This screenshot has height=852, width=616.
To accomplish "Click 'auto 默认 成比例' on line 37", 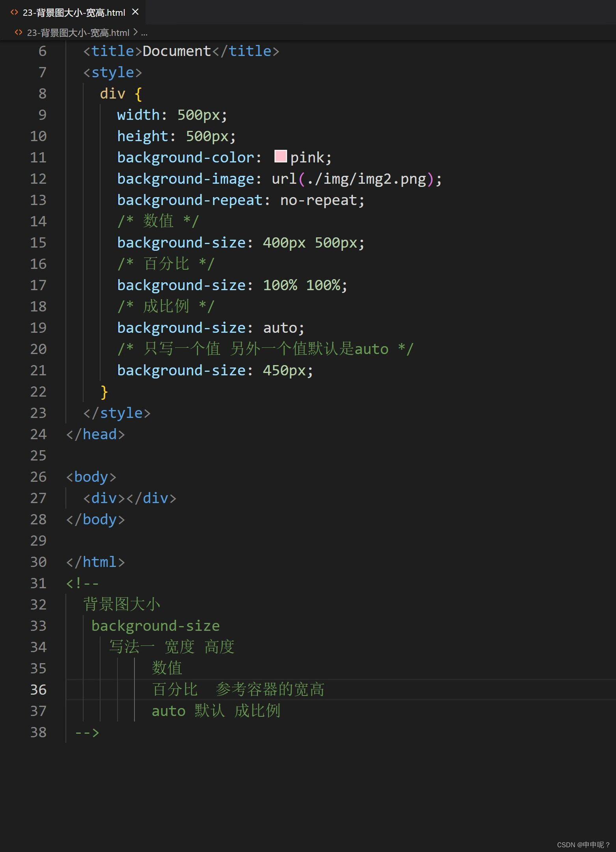I will click(x=216, y=711).
